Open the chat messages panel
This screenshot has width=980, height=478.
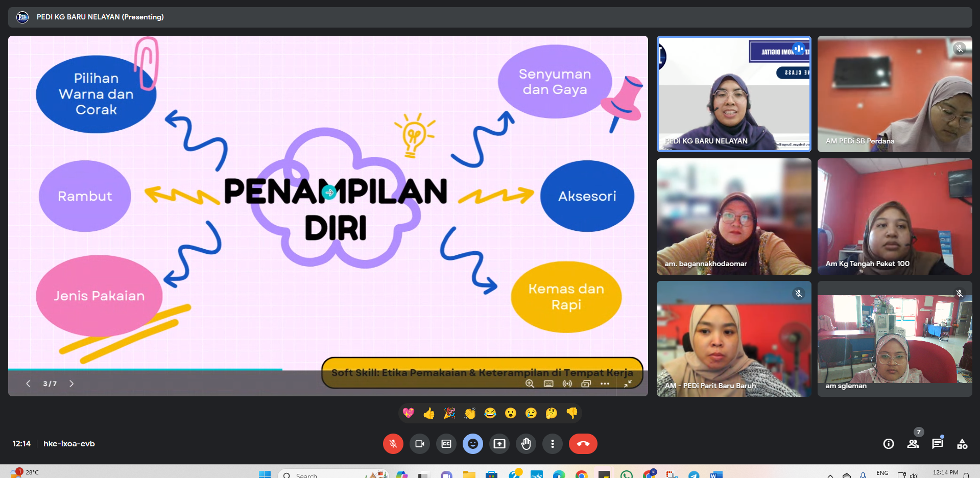[938, 444]
